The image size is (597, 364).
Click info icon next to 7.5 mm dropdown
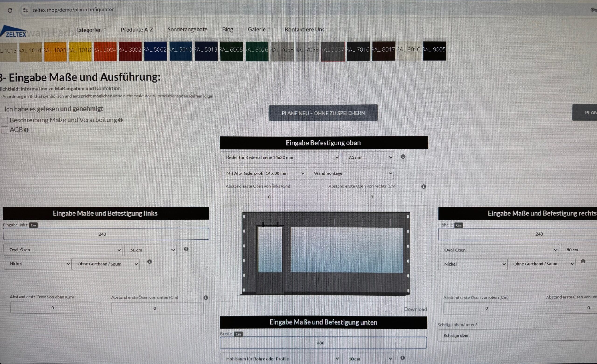pos(403,156)
